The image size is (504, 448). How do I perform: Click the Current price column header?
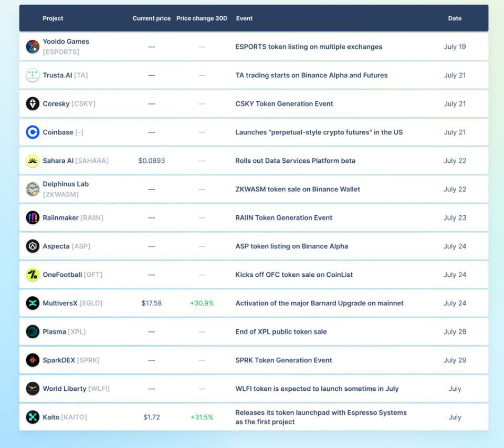pos(151,18)
